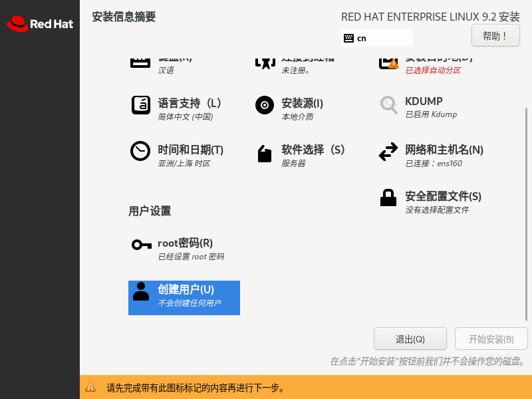Click the 退出(Q) quit button

pos(410,339)
